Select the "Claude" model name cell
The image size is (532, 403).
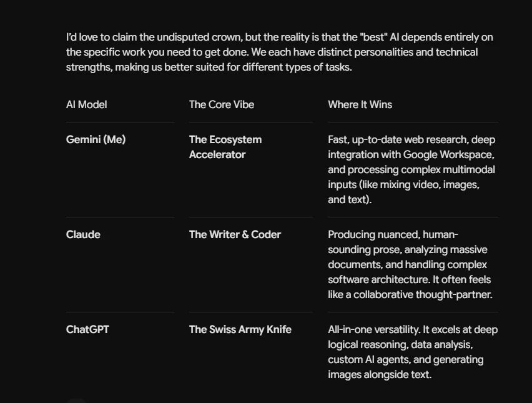click(x=83, y=234)
